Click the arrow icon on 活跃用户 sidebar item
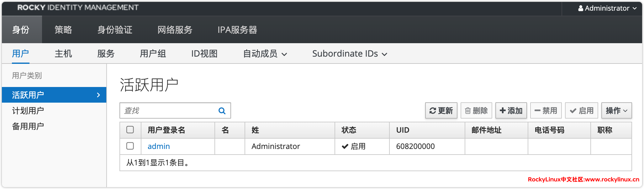Viewport: 644px width, 189px height. click(98, 95)
